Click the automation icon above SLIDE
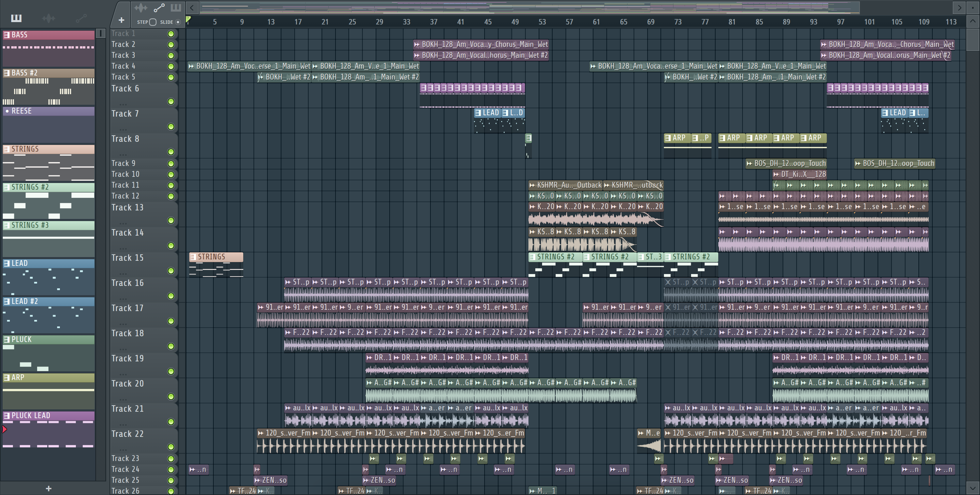The width and height of the screenshot is (980, 495). (159, 7)
